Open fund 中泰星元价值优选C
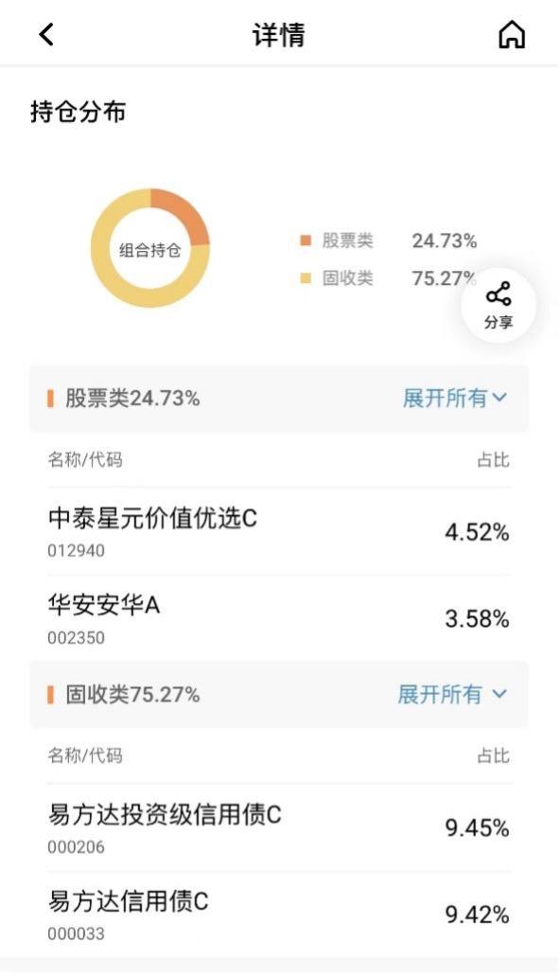This screenshot has width=560, height=977. [x=279, y=531]
